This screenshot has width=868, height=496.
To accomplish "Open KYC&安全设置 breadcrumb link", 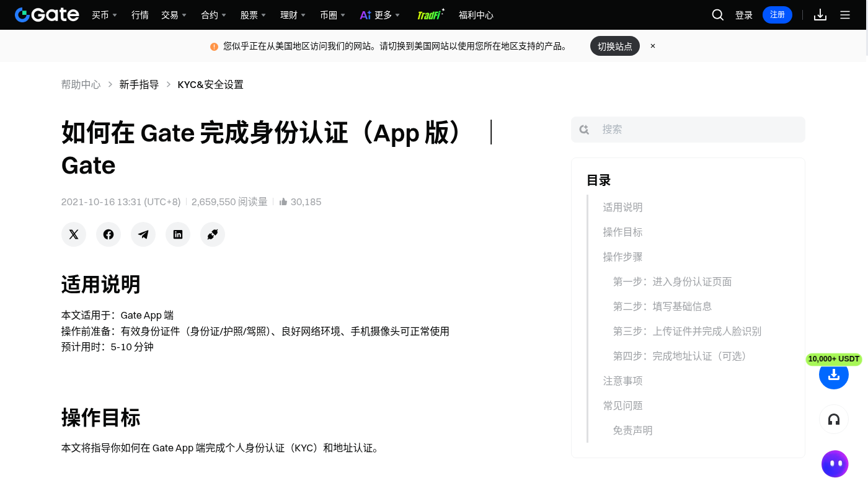I will pos(211,84).
